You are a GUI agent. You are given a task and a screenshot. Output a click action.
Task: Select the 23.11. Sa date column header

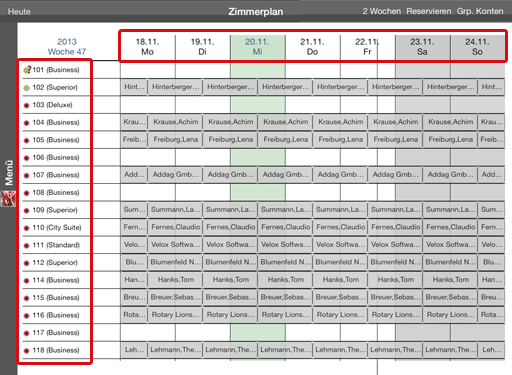click(x=422, y=47)
